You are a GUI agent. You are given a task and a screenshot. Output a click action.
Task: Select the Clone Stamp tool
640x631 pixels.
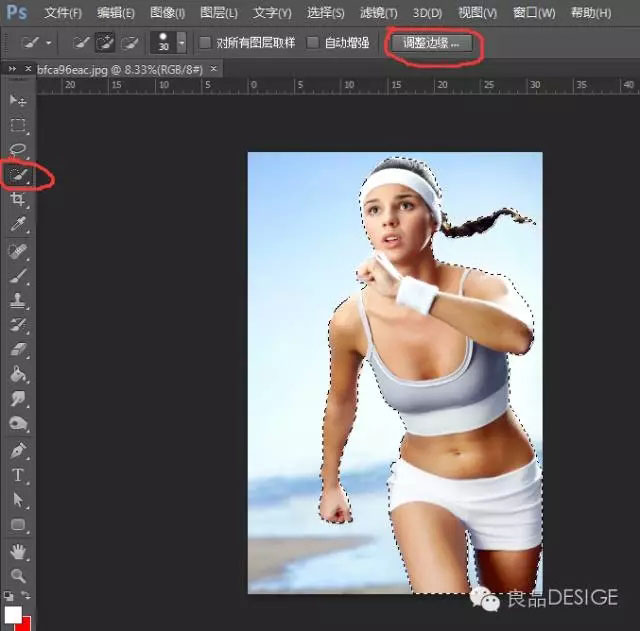point(18,300)
